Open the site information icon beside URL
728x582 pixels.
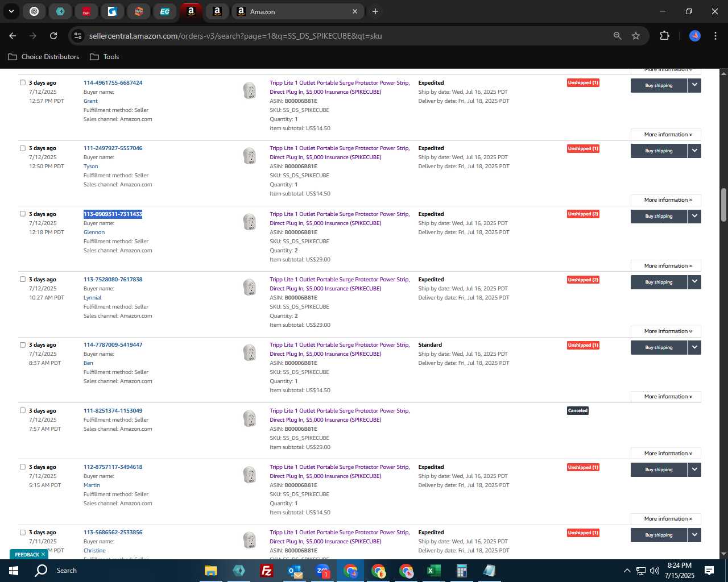[x=78, y=36]
